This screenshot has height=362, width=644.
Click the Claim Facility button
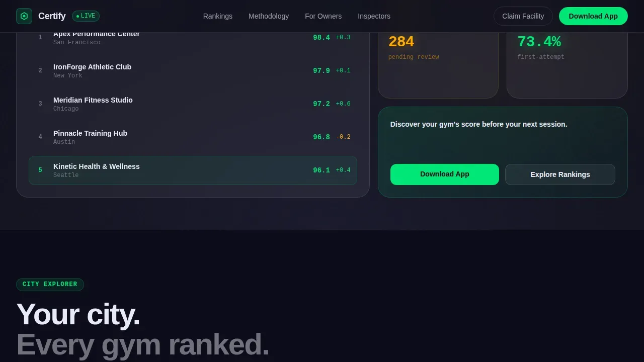coord(523,16)
